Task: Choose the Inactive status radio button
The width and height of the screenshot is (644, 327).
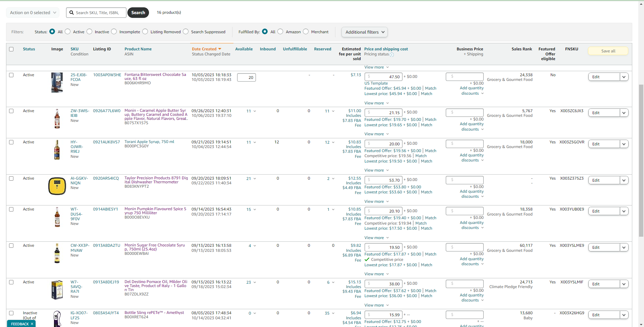Action: [90, 32]
